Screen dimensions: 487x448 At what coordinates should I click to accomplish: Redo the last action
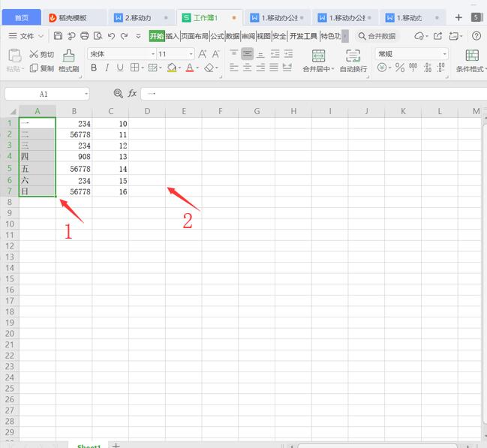pyautogui.click(x=125, y=36)
